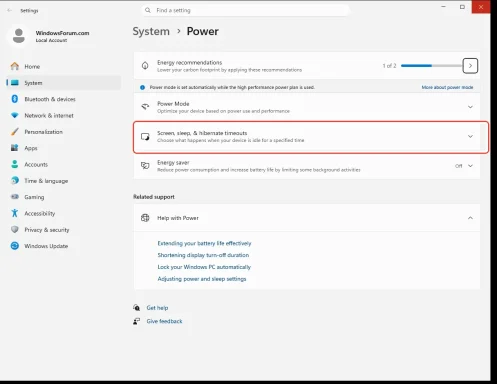The width and height of the screenshot is (497, 384).
Task: Click the Get help link
Action: coord(157,308)
